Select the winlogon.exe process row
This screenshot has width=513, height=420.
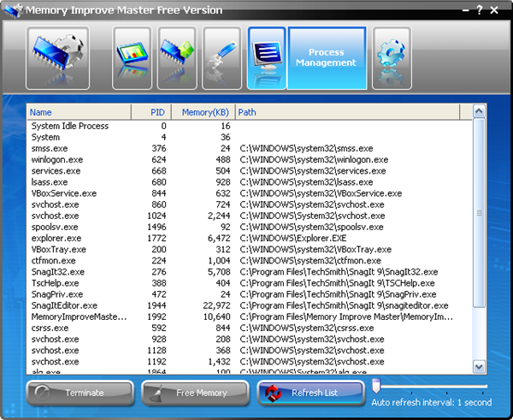tap(250, 160)
